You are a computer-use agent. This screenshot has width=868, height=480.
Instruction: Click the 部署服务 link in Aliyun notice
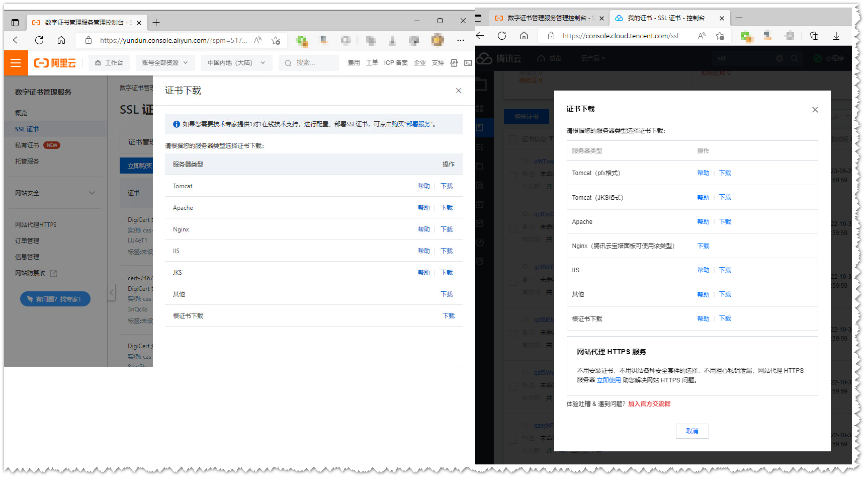(418, 124)
